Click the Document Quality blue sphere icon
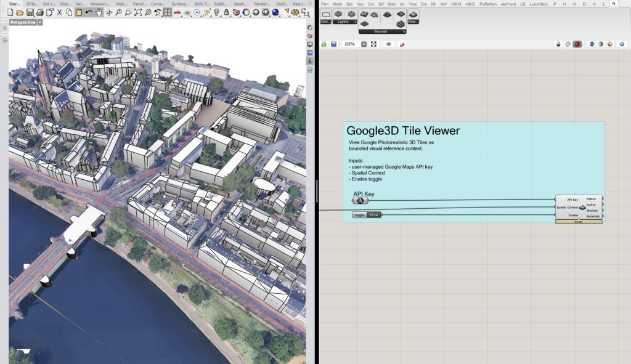631x364 pixels. pyautogui.click(x=622, y=44)
